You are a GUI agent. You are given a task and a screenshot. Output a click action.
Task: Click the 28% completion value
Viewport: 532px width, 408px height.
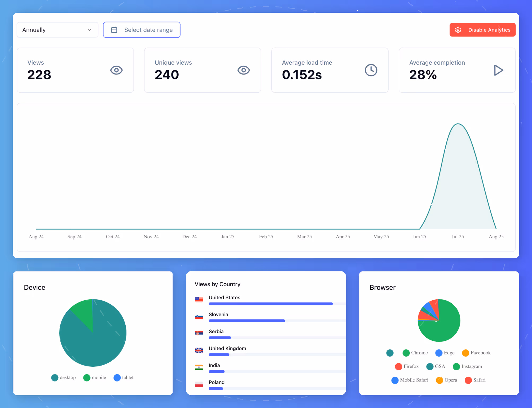(423, 75)
